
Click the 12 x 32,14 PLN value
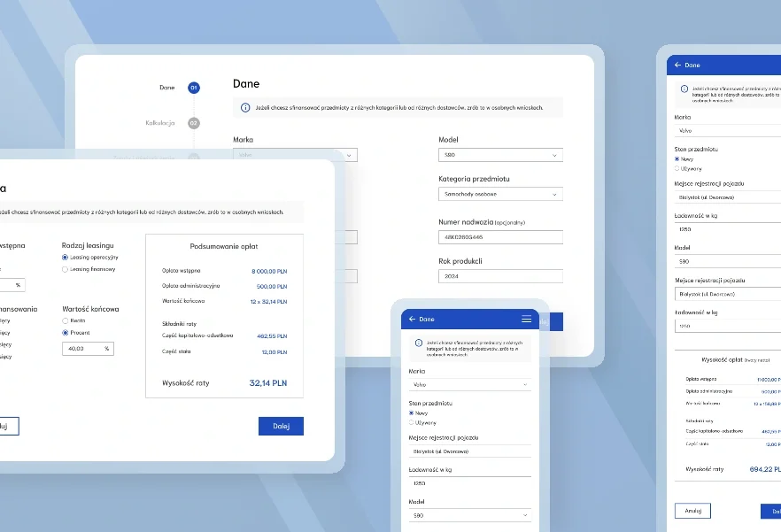click(x=268, y=302)
